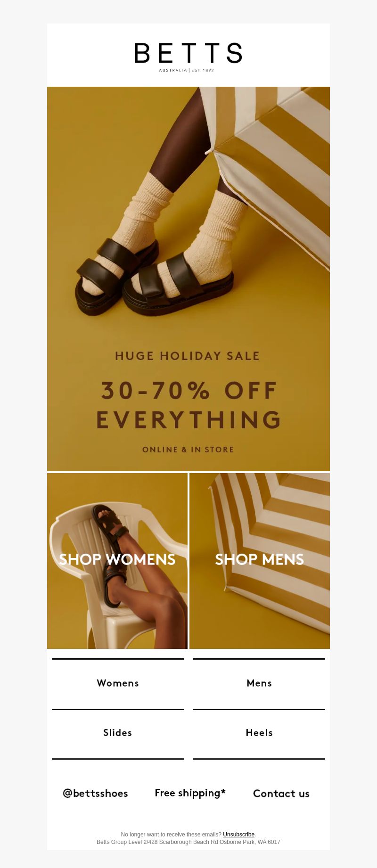
Task: Visit the @bettsshoes social link
Action: pos(95,794)
